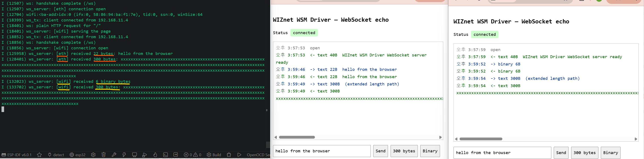Click the "-> text 300B" entry in the left browser log
The image size is (644, 159).
click(337, 84)
